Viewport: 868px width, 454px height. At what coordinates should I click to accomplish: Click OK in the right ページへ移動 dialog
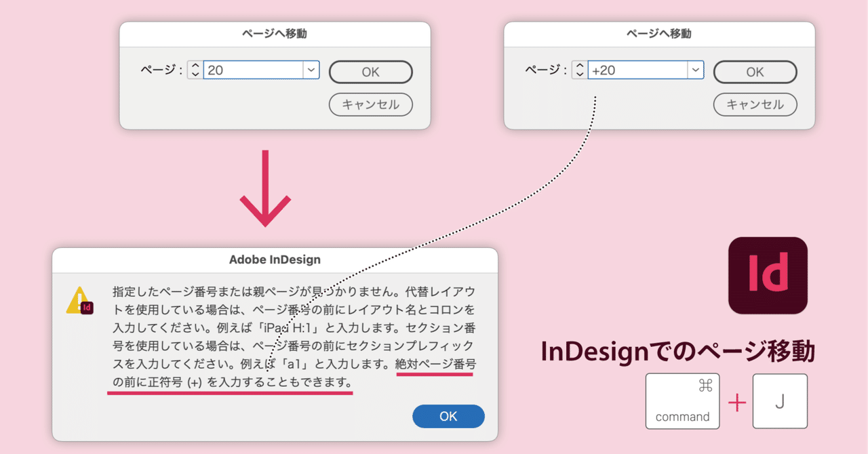[755, 72]
